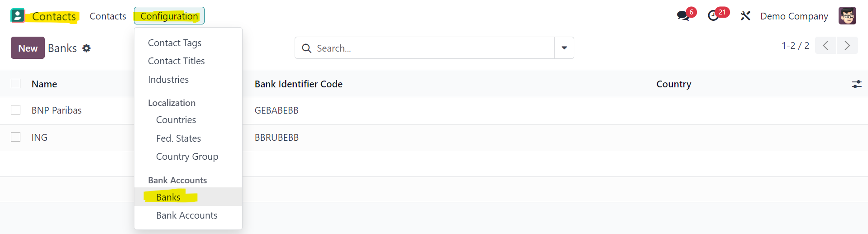Open the optional columns adjust icon

857,84
